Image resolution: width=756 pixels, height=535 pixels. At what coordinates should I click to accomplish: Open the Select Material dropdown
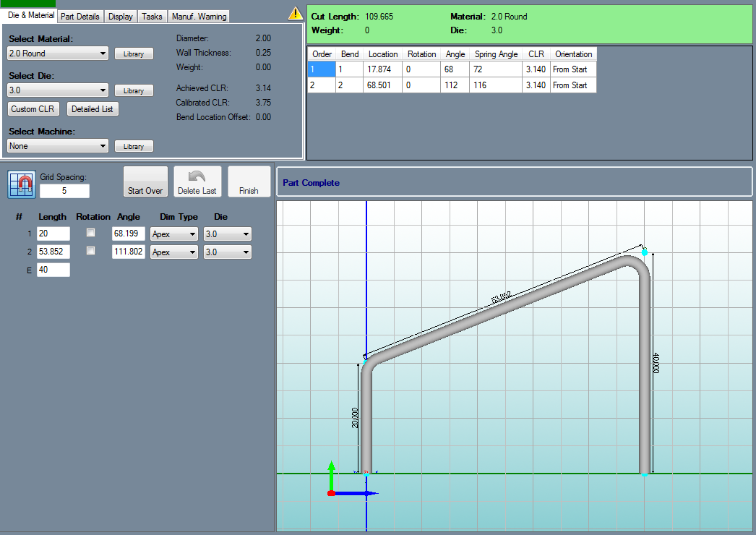[x=57, y=54]
